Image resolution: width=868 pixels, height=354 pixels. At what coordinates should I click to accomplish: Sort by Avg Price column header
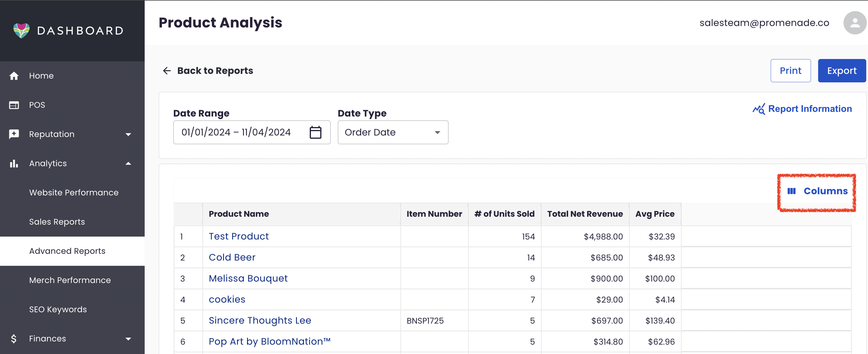[655, 214]
